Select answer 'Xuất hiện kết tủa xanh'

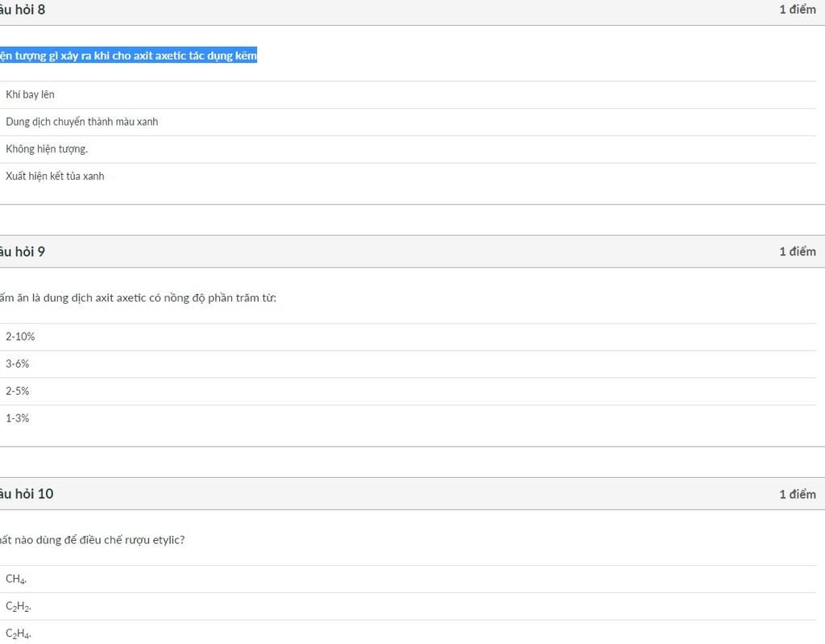point(55,177)
